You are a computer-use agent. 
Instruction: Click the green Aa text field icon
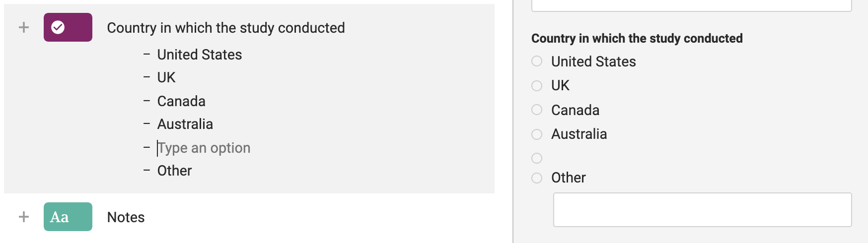(68, 217)
